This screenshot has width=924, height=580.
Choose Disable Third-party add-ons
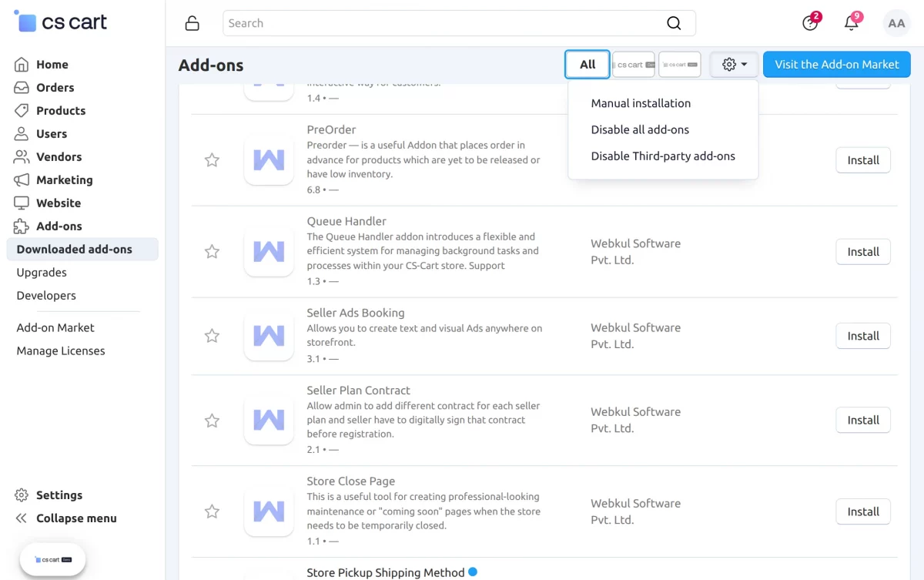pyautogui.click(x=663, y=156)
